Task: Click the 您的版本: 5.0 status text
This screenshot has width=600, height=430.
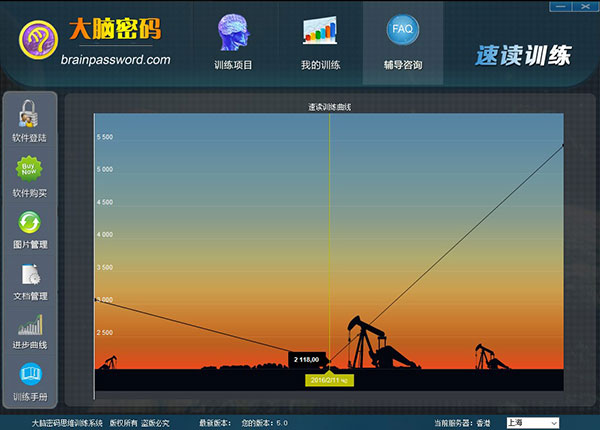Action: (264, 423)
